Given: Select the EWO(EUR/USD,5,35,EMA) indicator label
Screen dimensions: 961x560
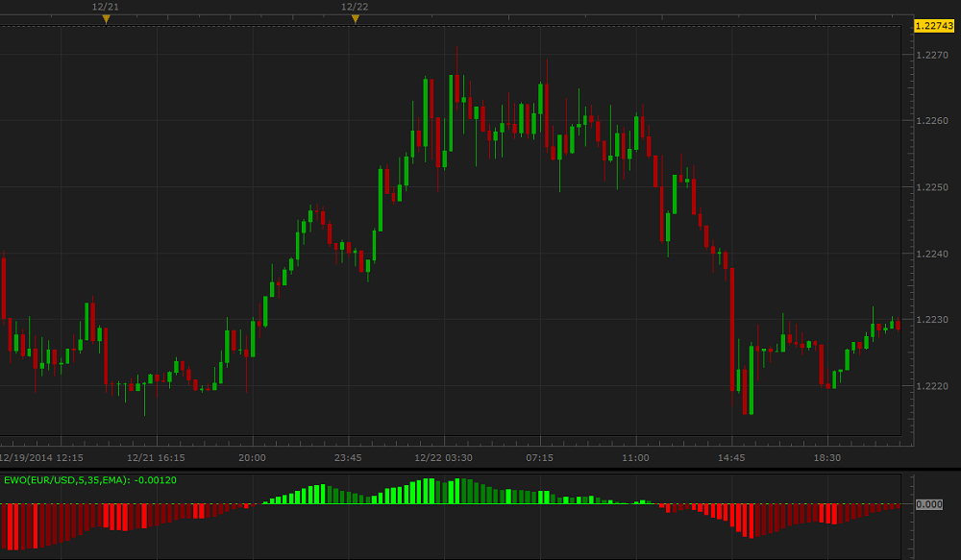Looking at the screenshot, I should (90, 480).
